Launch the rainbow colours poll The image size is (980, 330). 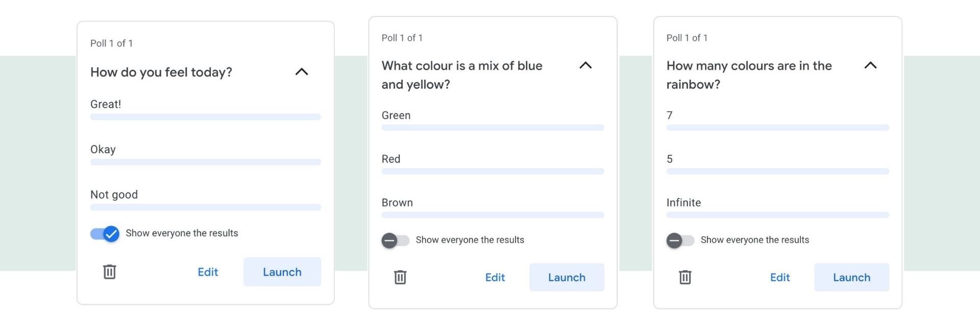851,277
